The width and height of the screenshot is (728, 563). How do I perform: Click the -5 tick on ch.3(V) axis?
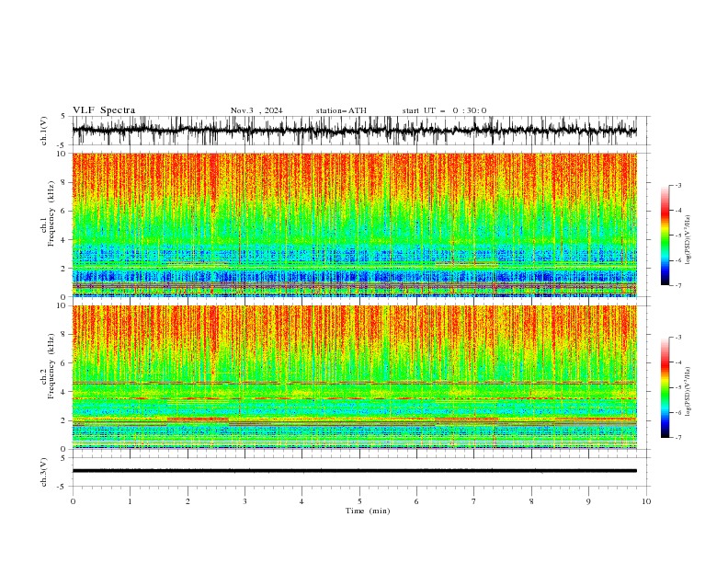63,487
